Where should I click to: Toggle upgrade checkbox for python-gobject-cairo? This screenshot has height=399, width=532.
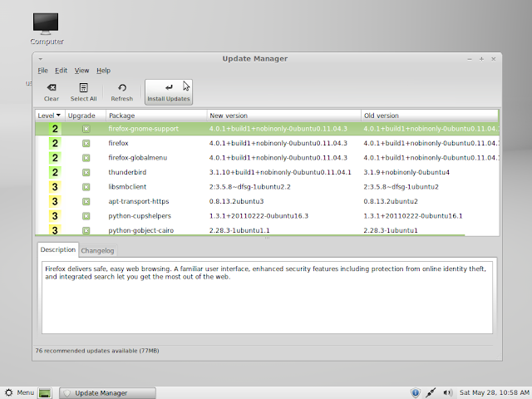[x=86, y=231]
